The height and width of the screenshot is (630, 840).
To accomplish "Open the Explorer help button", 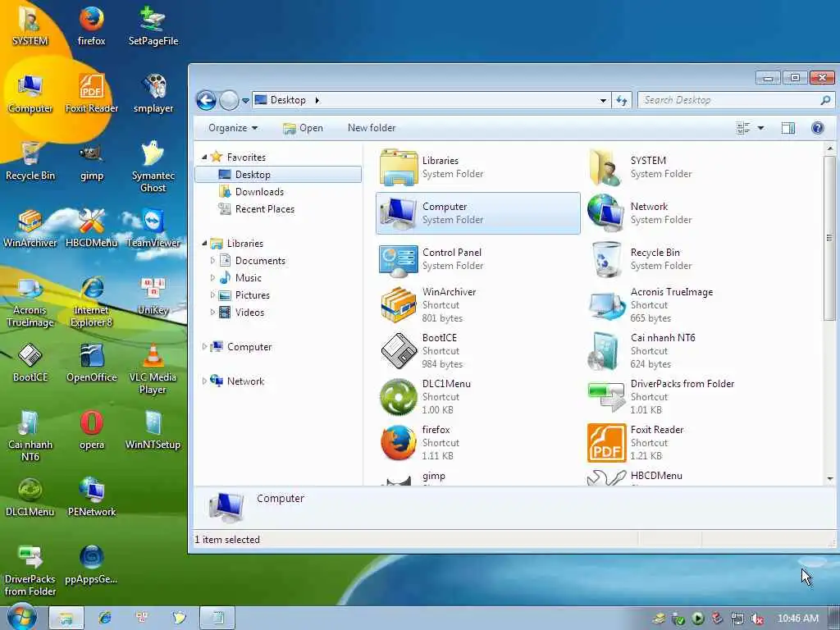I will point(818,128).
